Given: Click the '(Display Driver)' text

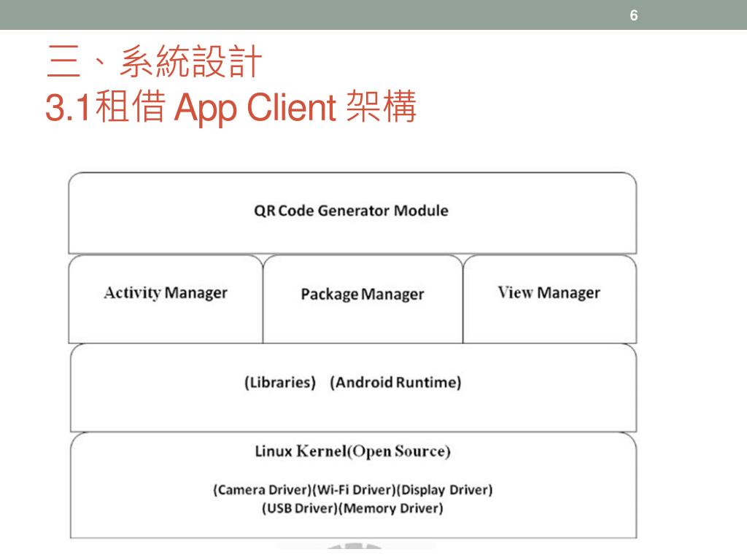Looking at the screenshot, I should pyautogui.click(x=444, y=490).
